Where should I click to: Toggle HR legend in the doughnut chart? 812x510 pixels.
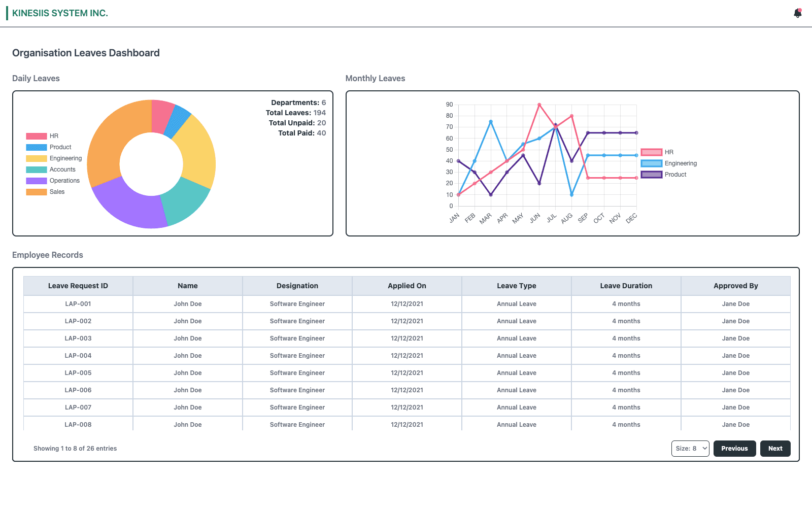(x=43, y=136)
